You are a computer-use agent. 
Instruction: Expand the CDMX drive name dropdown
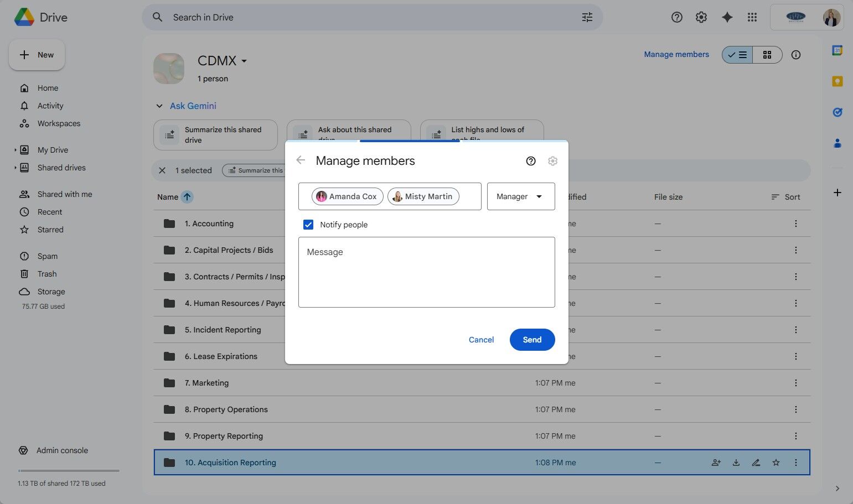244,61
